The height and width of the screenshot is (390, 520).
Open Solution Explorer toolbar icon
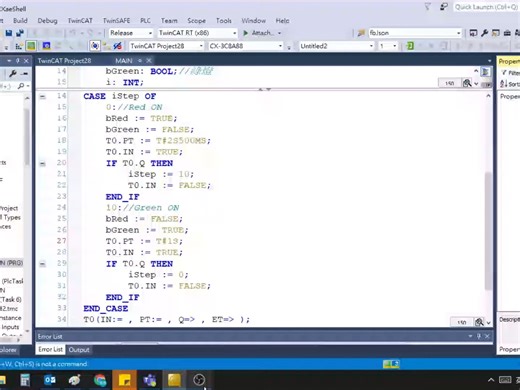[473, 33]
